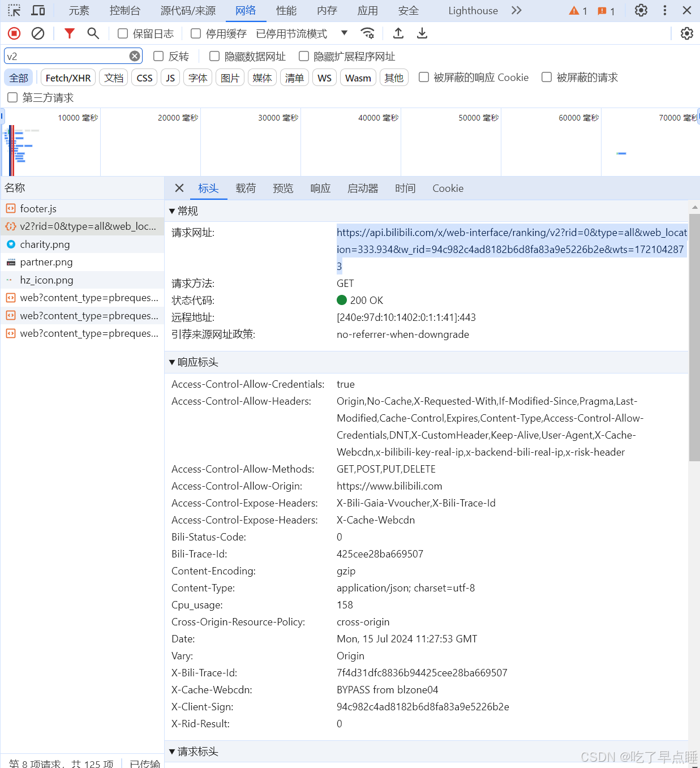Screen dimensions: 700x768
Task: Open DevTools main settings gear
Action: point(641,10)
